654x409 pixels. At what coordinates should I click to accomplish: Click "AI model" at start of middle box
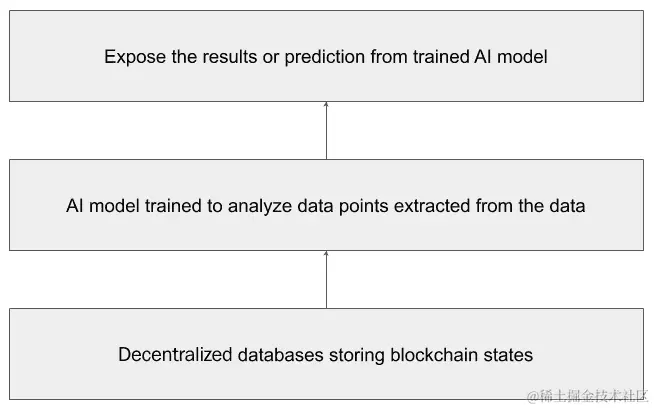(x=103, y=206)
